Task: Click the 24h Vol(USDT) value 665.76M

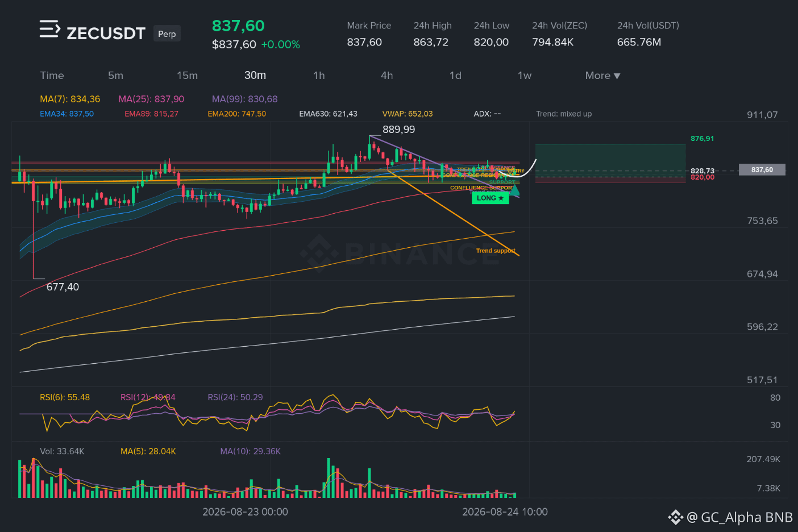Action: tap(639, 42)
